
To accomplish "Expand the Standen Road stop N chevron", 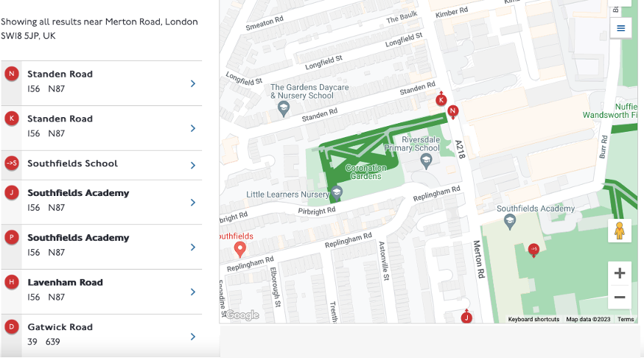I will coord(193,83).
